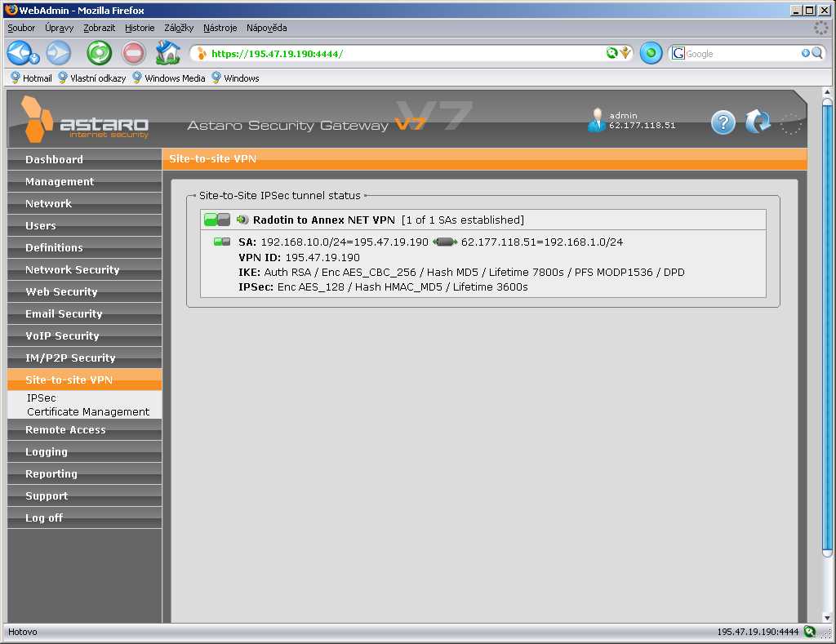Open the Nástroje browser menu
The height and width of the screenshot is (644, 836).
click(x=220, y=28)
